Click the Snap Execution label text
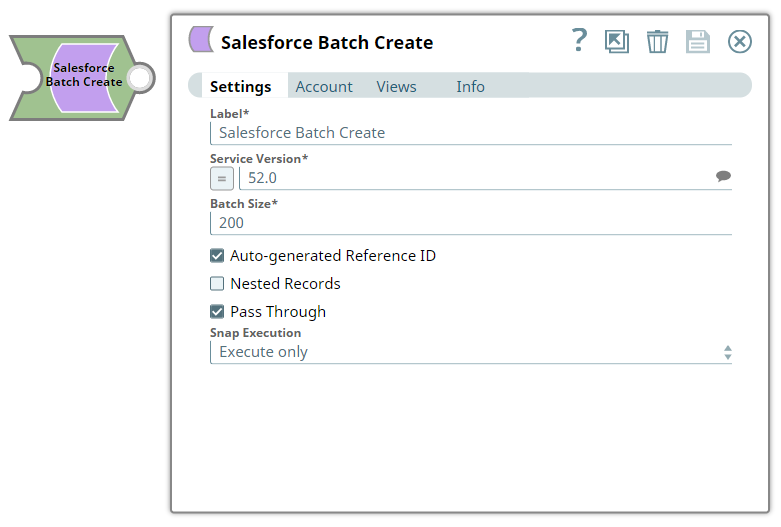The image size is (781, 527). tap(256, 333)
